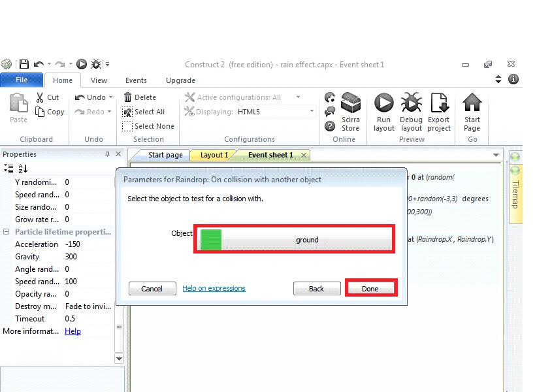535x392 pixels.
Task: Click the Cut scissors icon
Action: coord(40,97)
